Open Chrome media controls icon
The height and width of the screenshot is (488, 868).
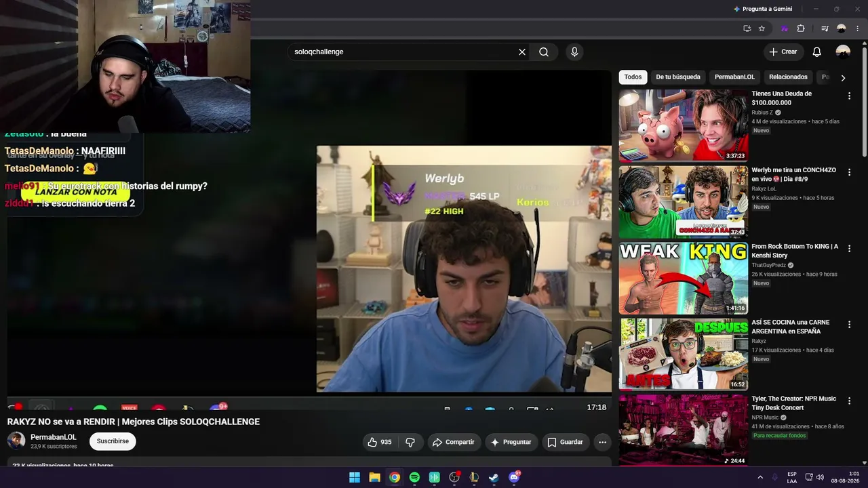click(x=825, y=28)
